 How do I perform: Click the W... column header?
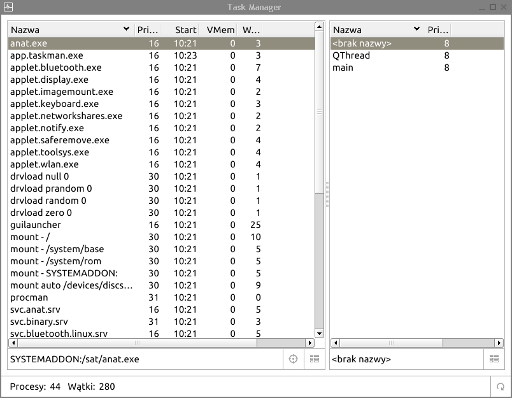click(250, 30)
